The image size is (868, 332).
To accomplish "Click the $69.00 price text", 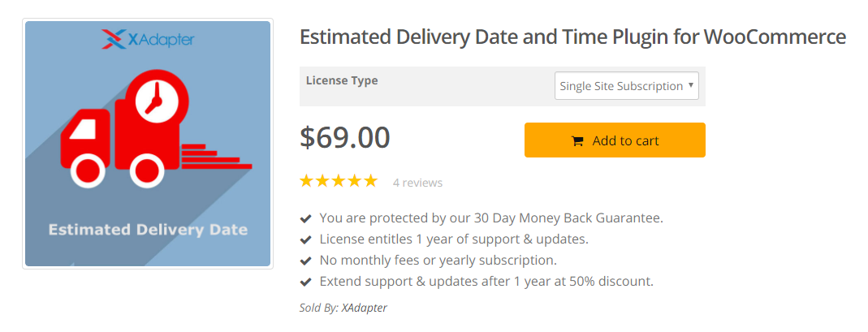I will [x=345, y=138].
